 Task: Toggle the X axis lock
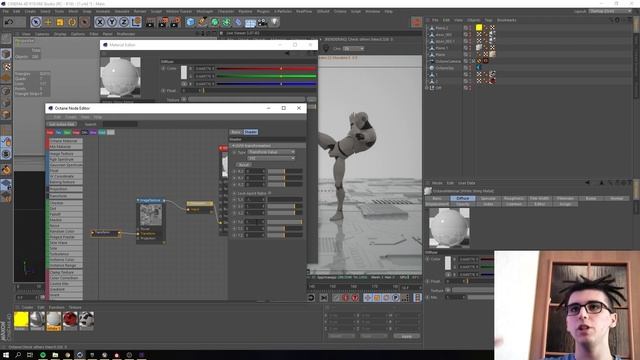100,22
